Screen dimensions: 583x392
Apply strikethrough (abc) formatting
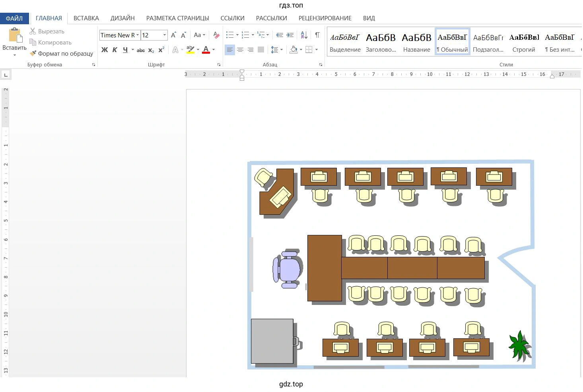pos(141,50)
